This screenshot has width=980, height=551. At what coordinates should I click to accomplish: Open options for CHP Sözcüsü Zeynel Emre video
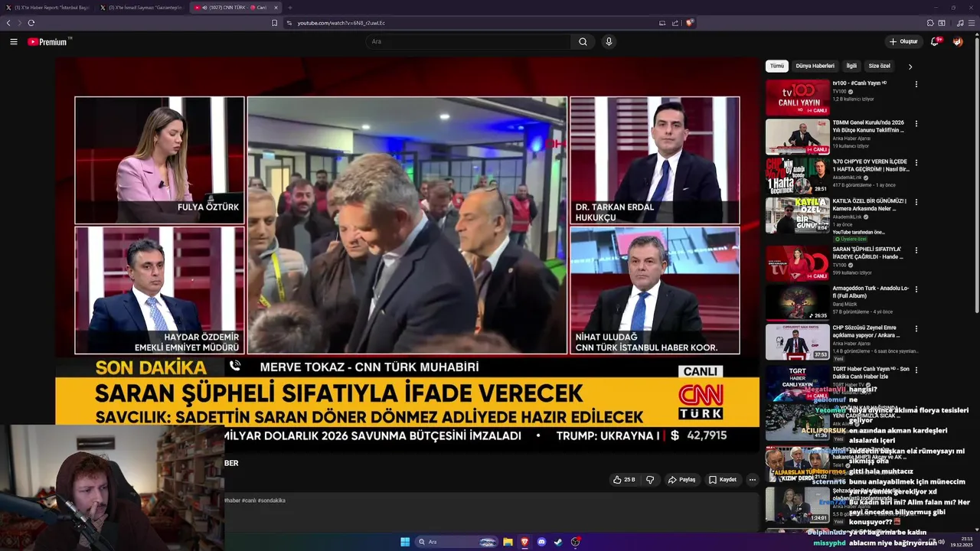[916, 329]
